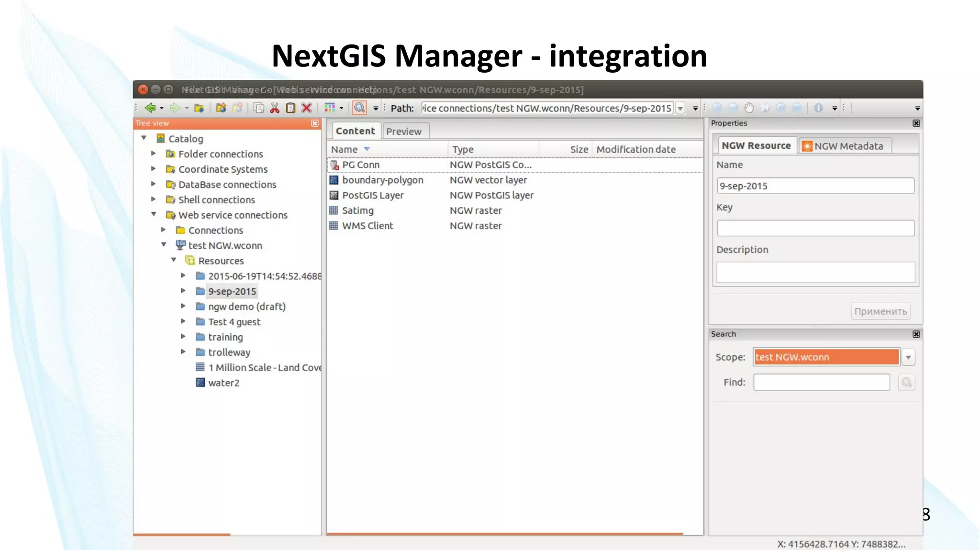Click the green Back arrow icon
Screen dimensions: 980x550
(x=150, y=108)
